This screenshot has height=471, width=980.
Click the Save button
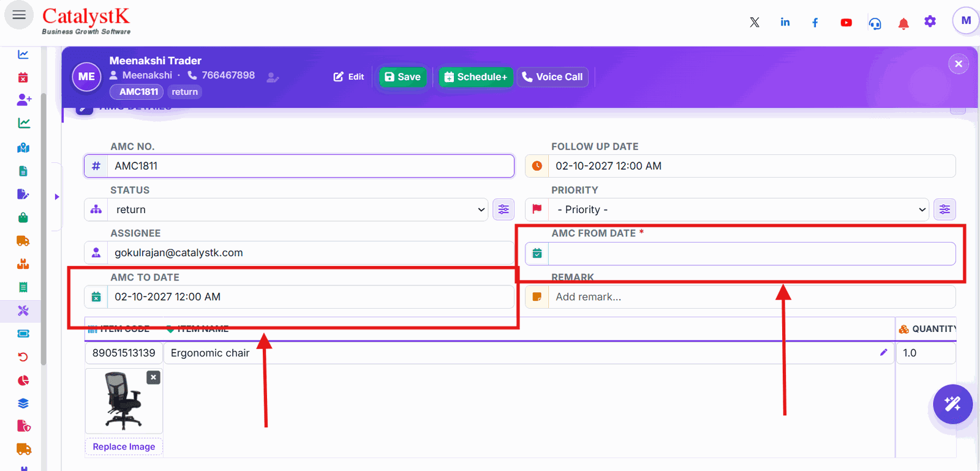pos(402,77)
